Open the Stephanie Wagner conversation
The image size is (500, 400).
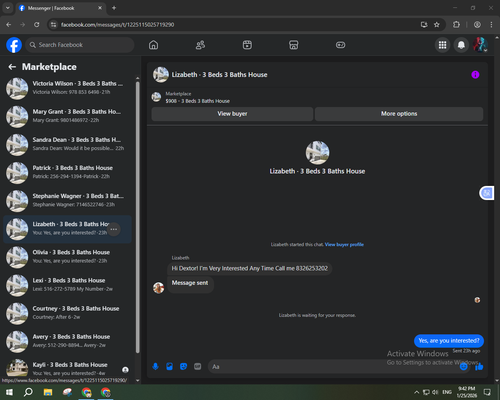tap(67, 201)
